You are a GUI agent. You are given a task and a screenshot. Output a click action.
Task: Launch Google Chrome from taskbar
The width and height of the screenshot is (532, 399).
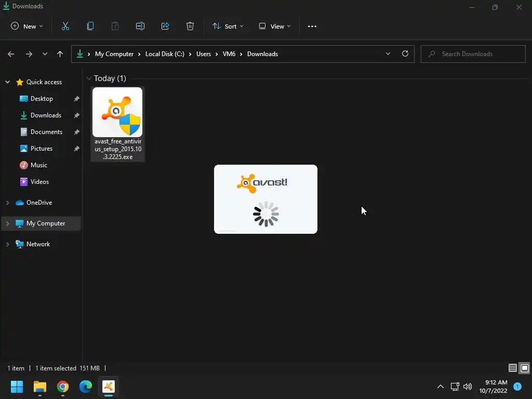(63, 387)
